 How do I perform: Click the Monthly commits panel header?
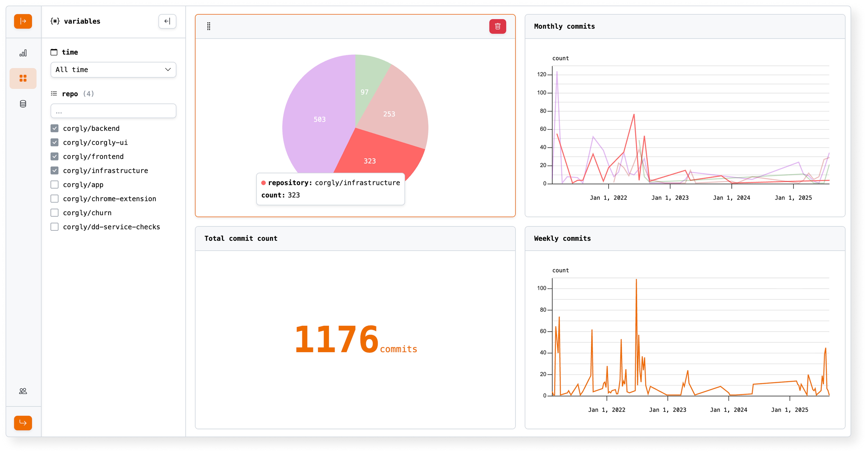click(564, 26)
